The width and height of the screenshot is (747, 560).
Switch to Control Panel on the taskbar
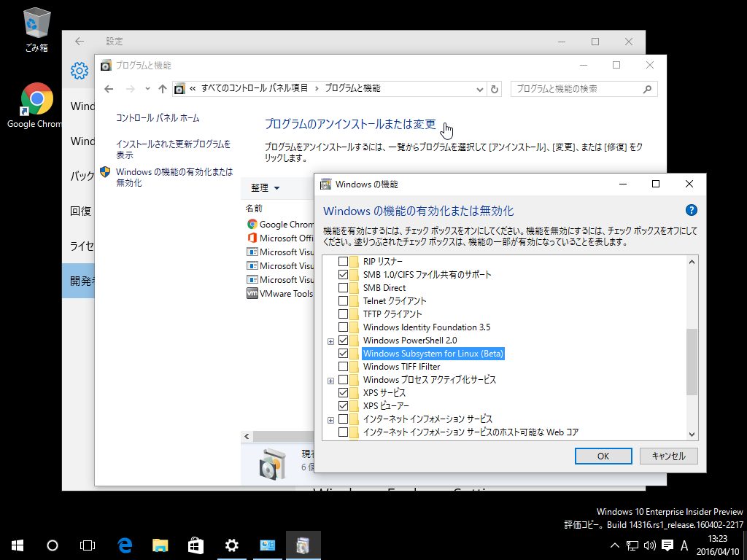267,545
